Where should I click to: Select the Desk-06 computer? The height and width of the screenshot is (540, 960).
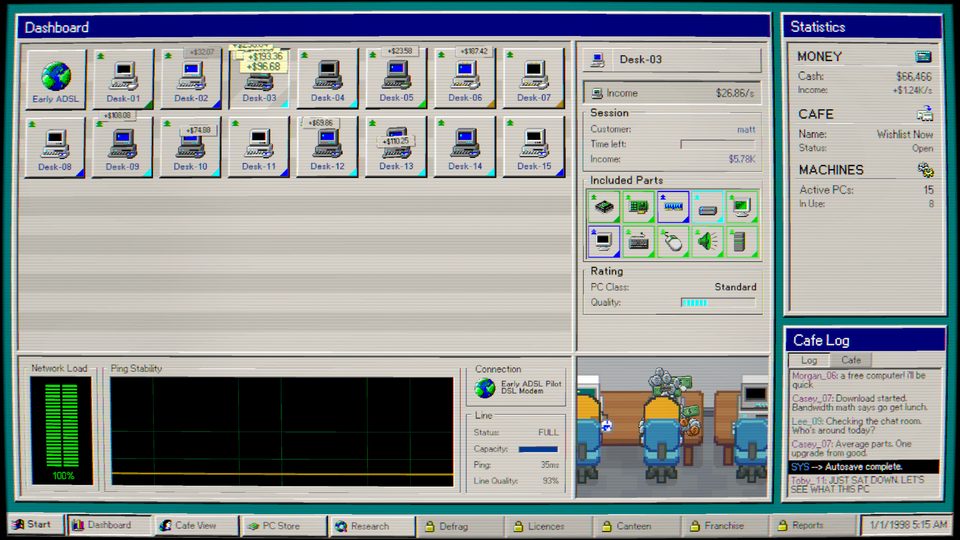(465, 80)
